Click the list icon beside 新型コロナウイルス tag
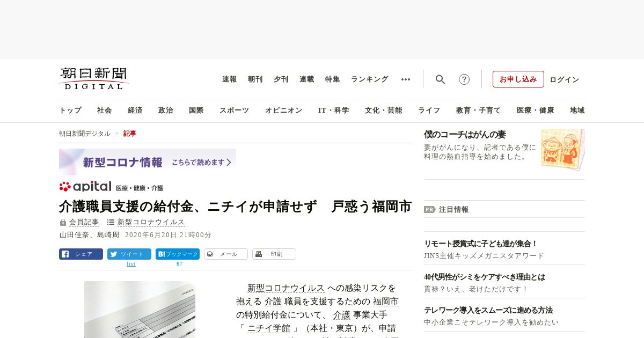Image resolution: width=644 pixels, height=338 pixels. (111, 222)
